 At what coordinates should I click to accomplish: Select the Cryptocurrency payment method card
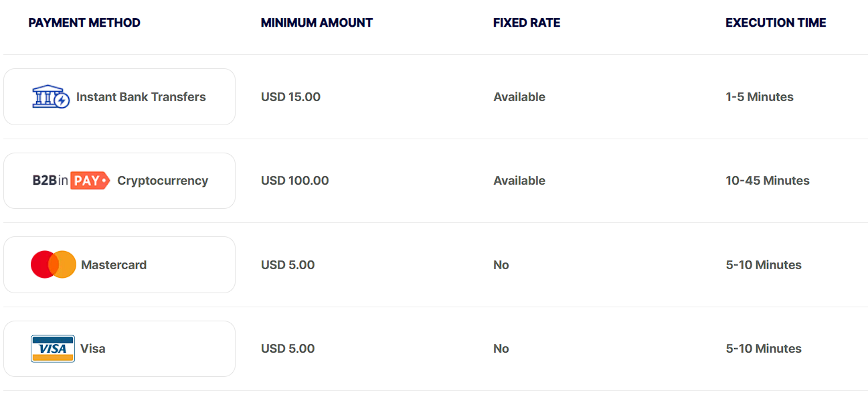119,181
